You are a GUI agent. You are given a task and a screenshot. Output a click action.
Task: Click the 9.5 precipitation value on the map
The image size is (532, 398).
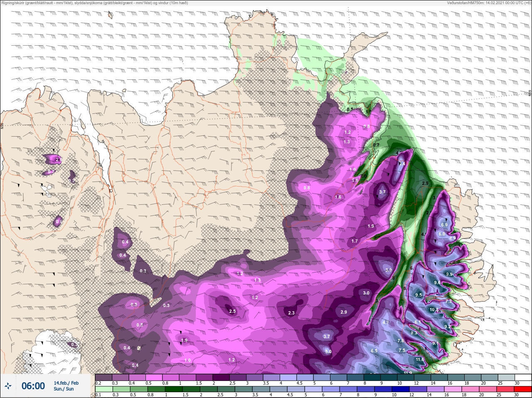[419, 295]
